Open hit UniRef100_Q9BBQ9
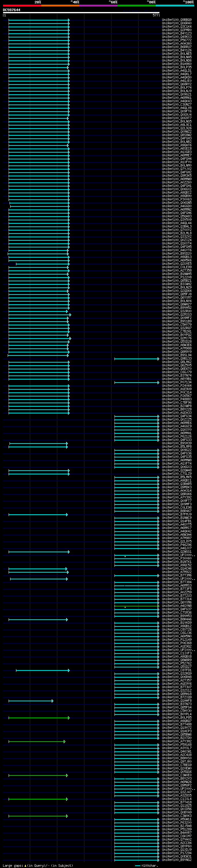This screenshot has height=868, width=197. [177, 20]
